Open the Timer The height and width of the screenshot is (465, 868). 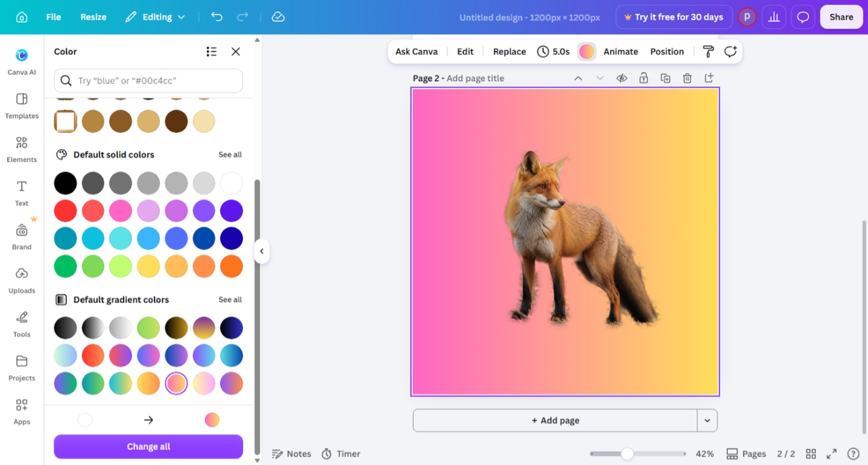pyautogui.click(x=341, y=453)
